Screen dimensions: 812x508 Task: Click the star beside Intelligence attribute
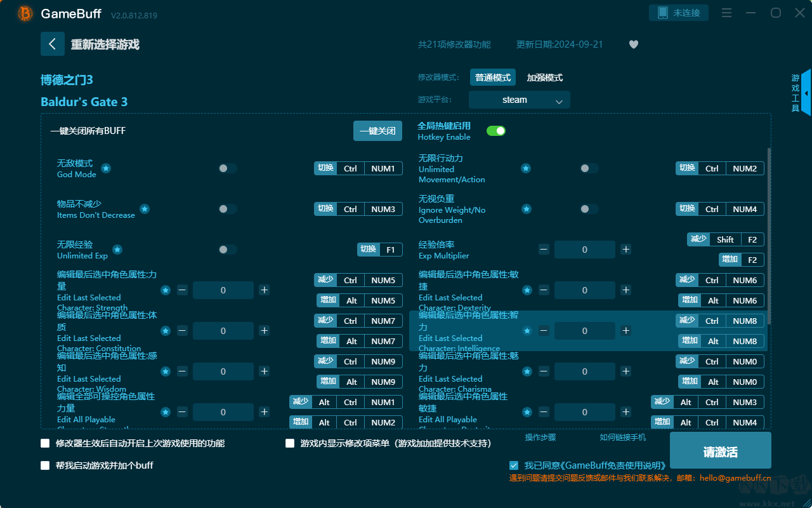tap(527, 331)
